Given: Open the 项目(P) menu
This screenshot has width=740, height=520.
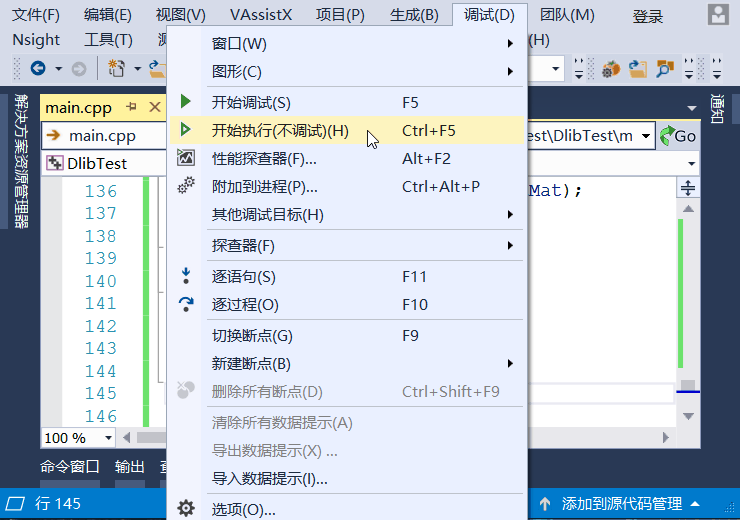Looking at the screenshot, I should pyautogui.click(x=340, y=15).
